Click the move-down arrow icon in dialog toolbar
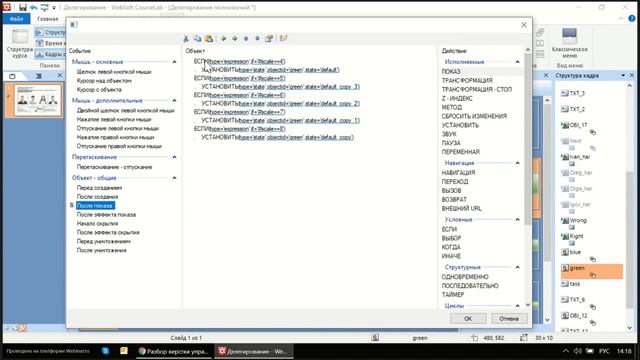 point(257,38)
